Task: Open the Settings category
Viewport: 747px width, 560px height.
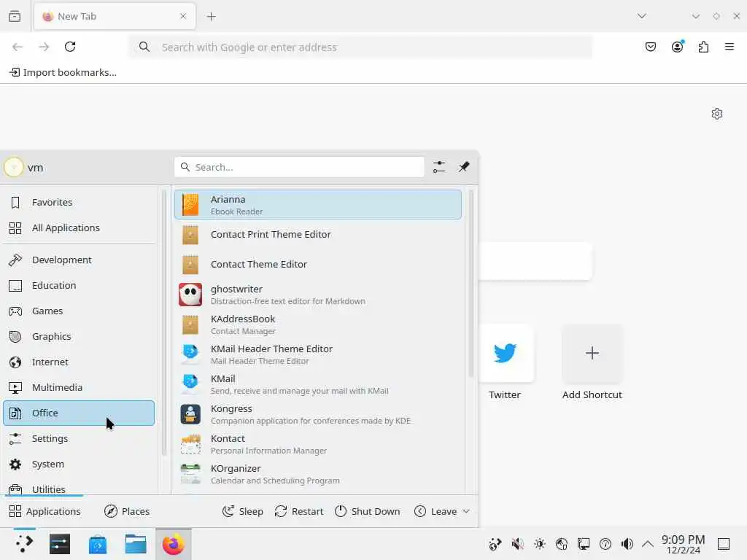Action: pos(79,438)
